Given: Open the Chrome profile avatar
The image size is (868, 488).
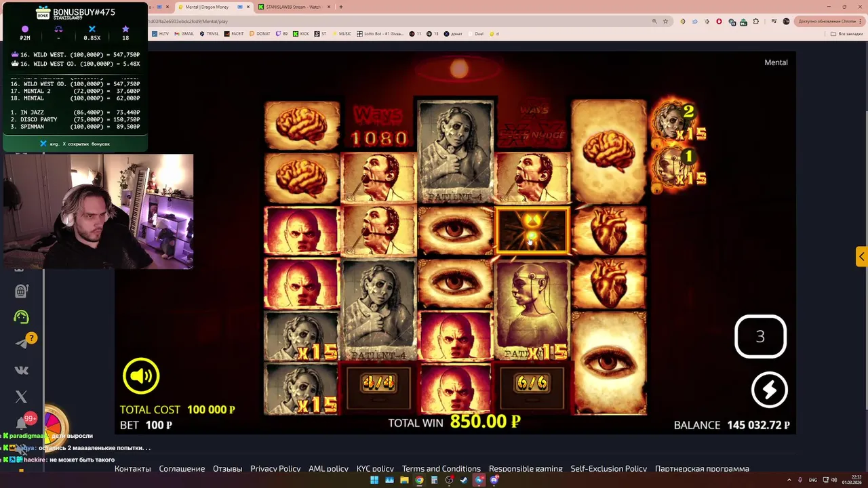Looking at the screenshot, I should (x=786, y=21).
